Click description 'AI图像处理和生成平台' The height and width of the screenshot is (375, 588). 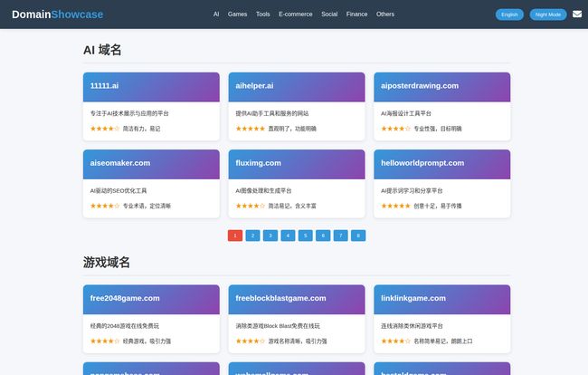point(263,191)
